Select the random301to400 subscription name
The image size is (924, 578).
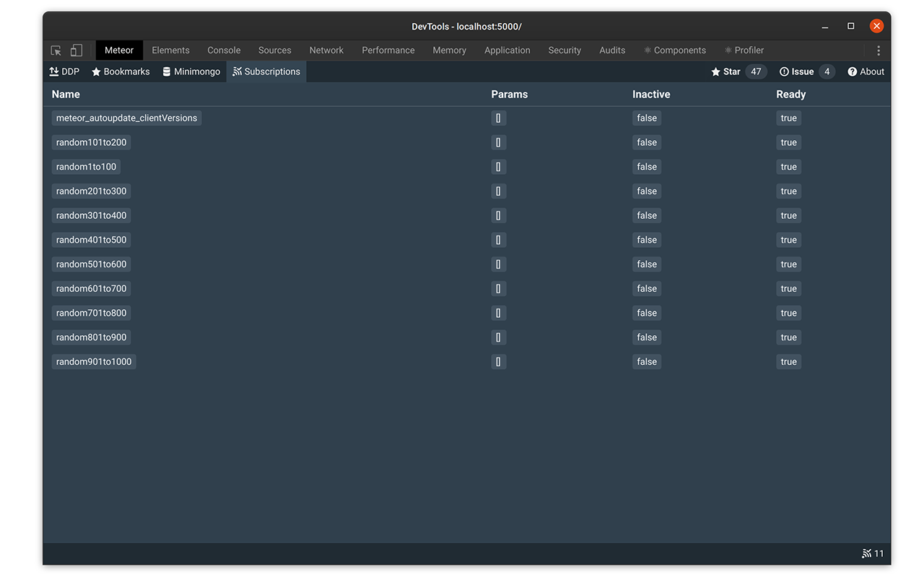click(x=91, y=215)
